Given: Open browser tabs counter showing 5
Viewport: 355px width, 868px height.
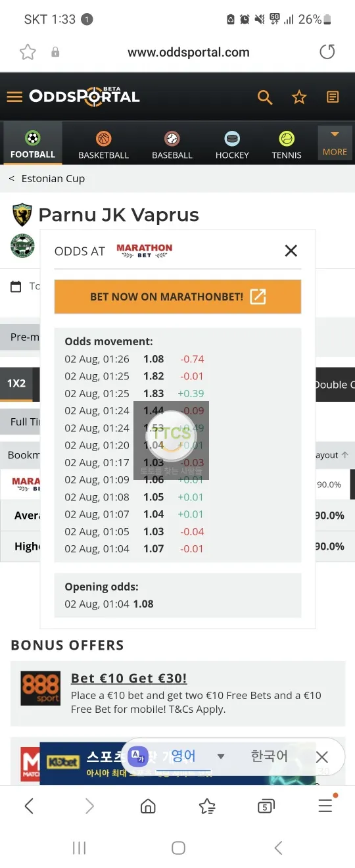Looking at the screenshot, I should (x=266, y=806).
